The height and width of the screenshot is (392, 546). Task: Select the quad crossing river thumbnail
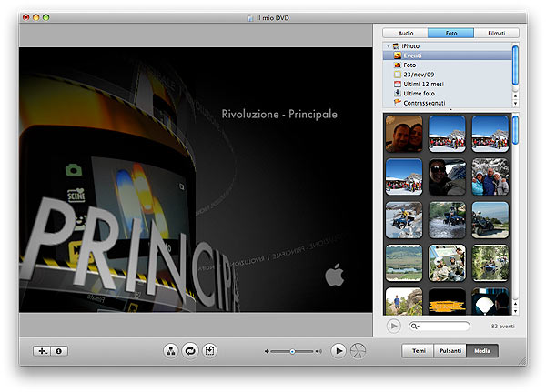447,220
